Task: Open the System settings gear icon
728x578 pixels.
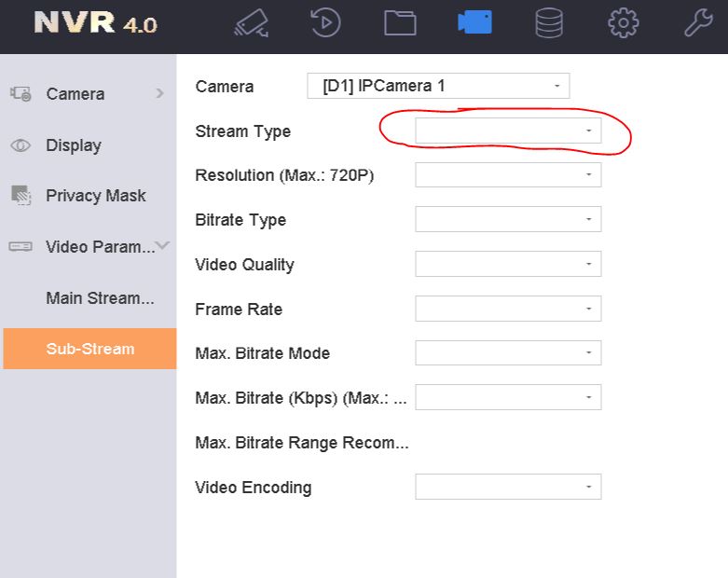Action: pyautogui.click(x=623, y=23)
